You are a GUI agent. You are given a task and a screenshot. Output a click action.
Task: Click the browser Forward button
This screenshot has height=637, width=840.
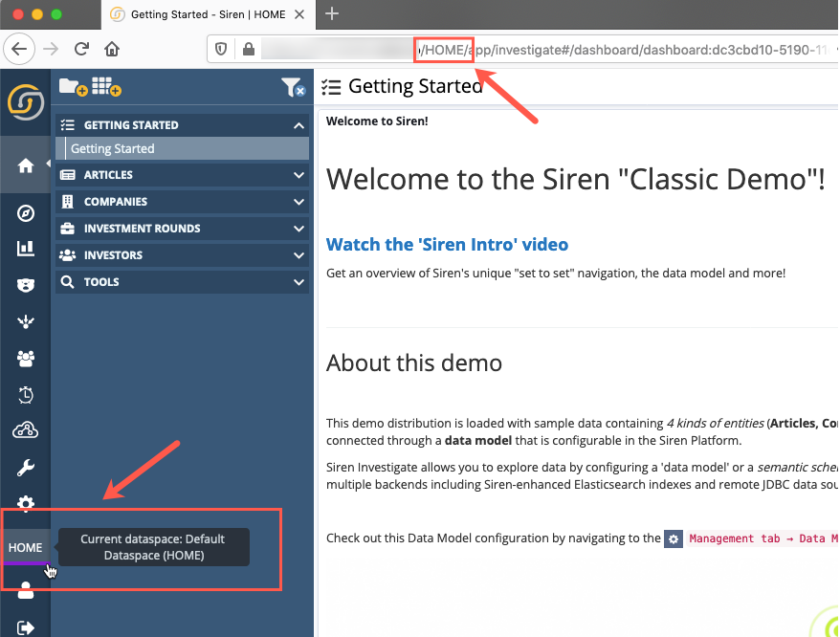tap(51, 50)
